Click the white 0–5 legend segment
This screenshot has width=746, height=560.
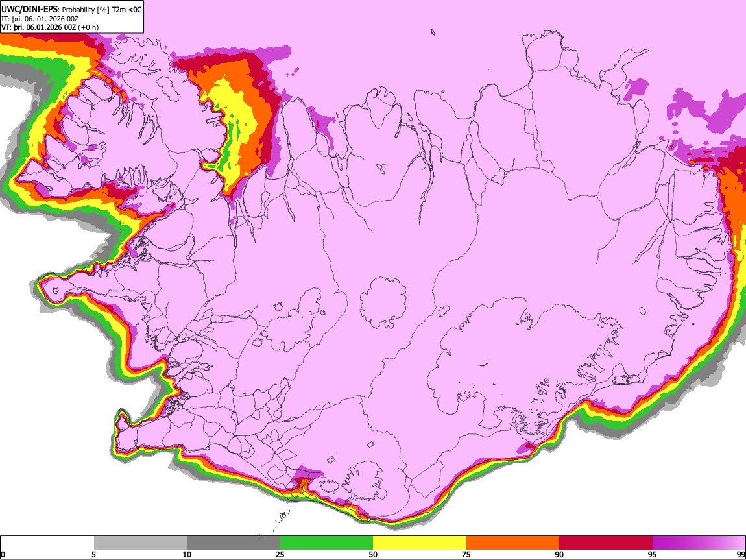click(47, 542)
